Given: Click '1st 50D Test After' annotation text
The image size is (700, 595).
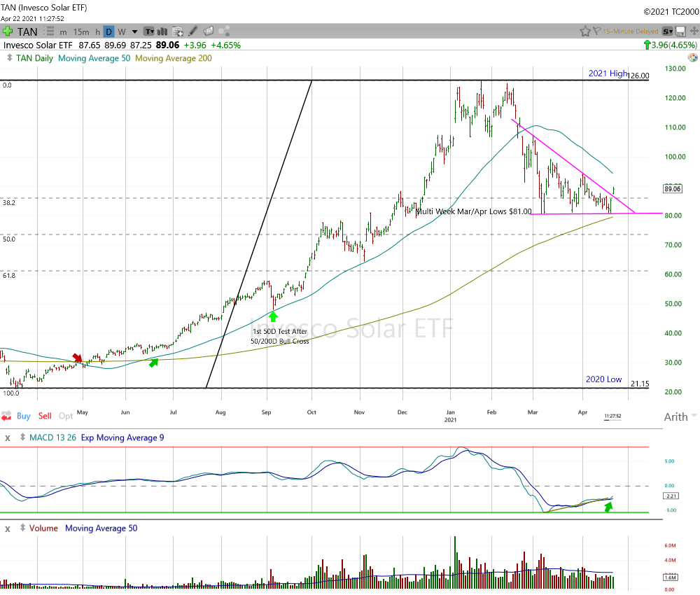Looking at the screenshot, I should [x=280, y=331].
